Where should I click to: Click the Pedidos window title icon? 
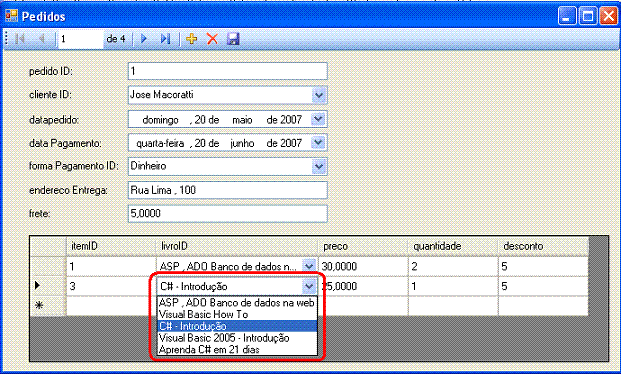[11, 16]
